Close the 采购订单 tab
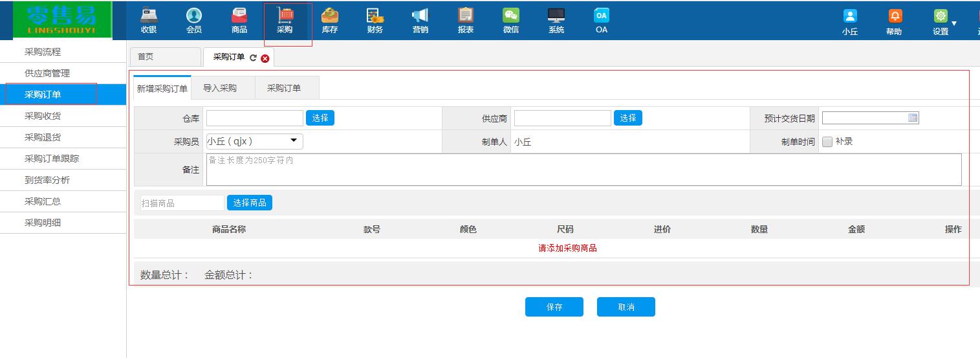 point(265,58)
